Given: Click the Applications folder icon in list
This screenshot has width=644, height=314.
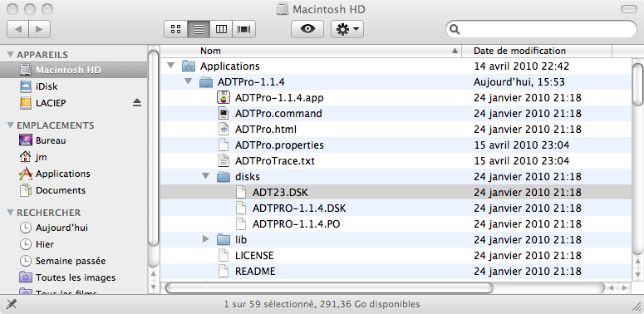Looking at the screenshot, I should click(188, 66).
